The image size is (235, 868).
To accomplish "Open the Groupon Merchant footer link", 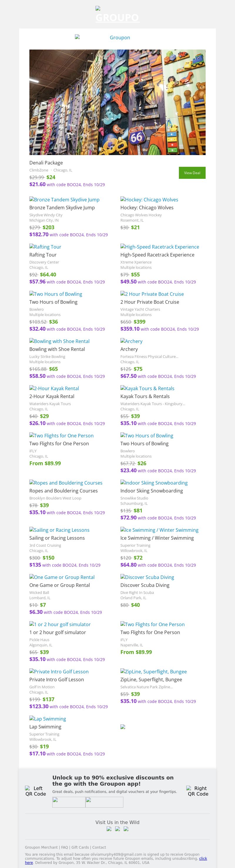I will (x=41, y=847).
